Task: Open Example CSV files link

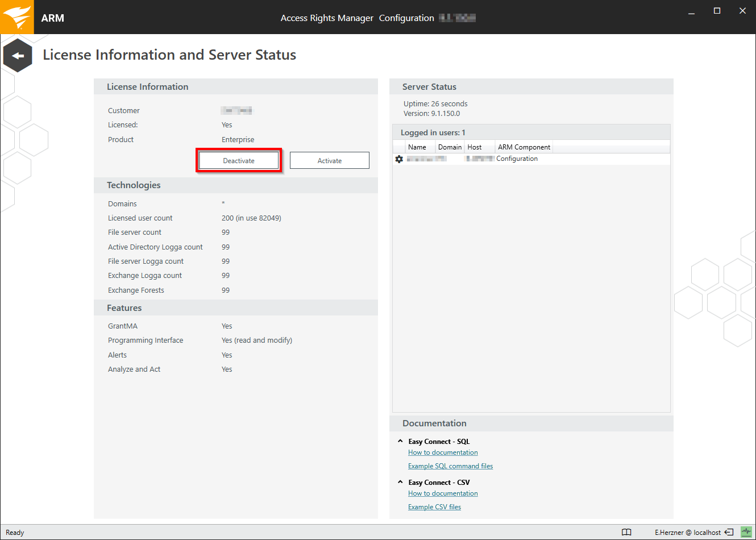Action: click(434, 507)
